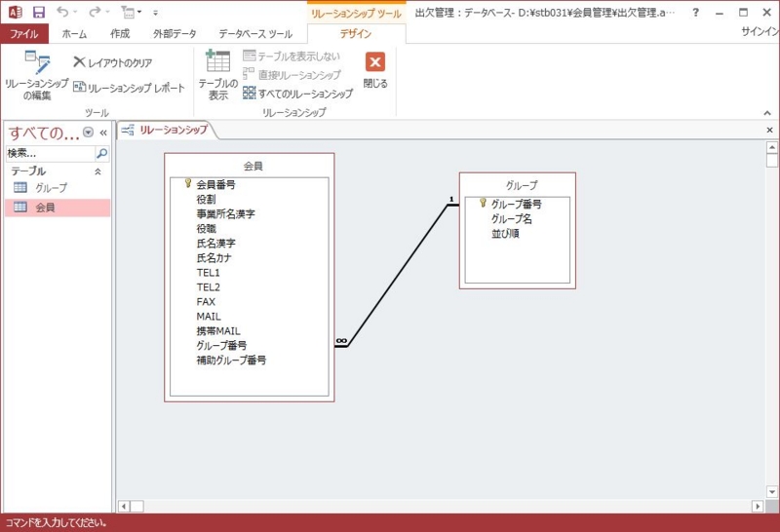Click the navigation pane 検索 field
The image size is (780, 532).
tap(50, 154)
